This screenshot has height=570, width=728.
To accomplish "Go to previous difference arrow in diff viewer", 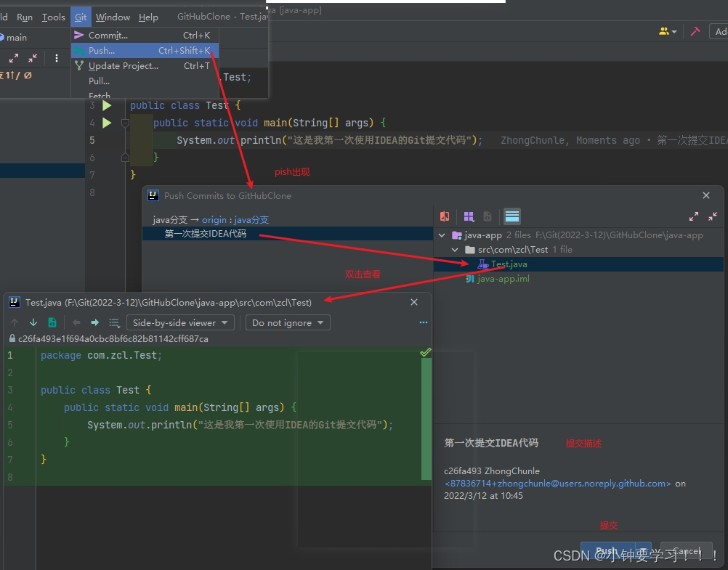I will pos(15,322).
